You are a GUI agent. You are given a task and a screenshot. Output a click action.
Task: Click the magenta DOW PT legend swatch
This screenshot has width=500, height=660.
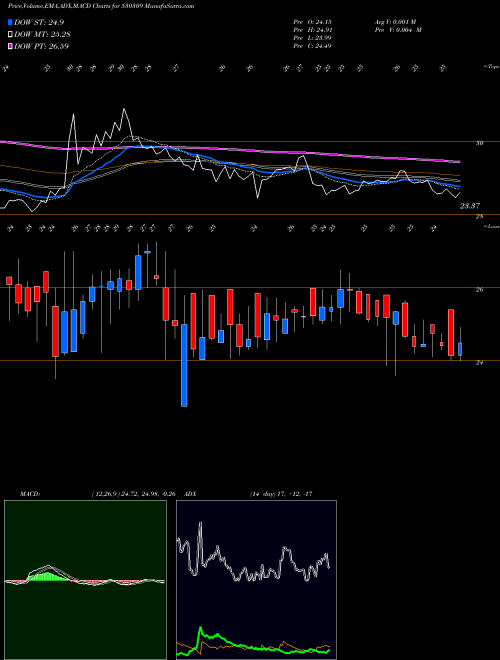(10, 46)
